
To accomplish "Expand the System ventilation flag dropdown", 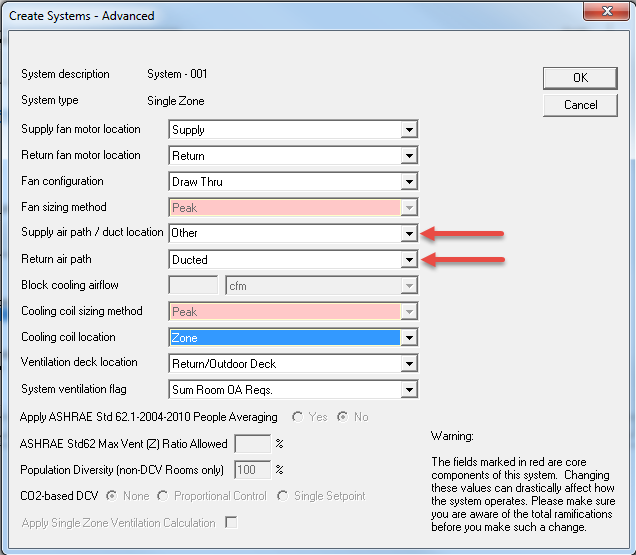I will coord(409,389).
